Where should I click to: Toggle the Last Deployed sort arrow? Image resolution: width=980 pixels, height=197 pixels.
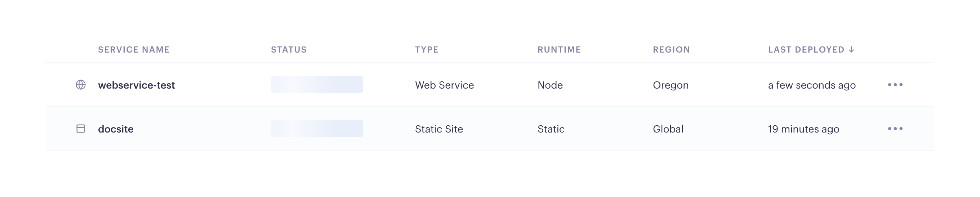851,49
